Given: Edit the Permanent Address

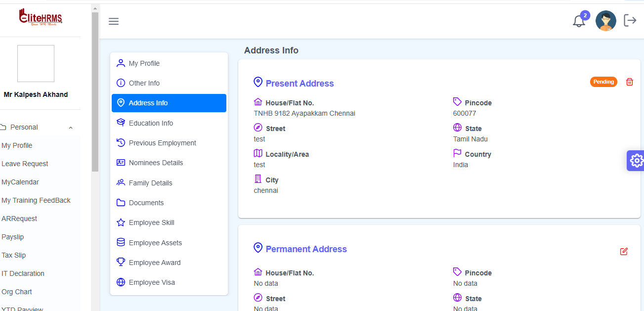Looking at the screenshot, I should [624, 251].
